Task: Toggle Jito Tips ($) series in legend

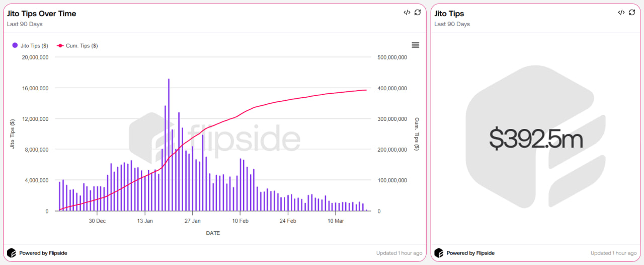Action: tap(30, 45)
